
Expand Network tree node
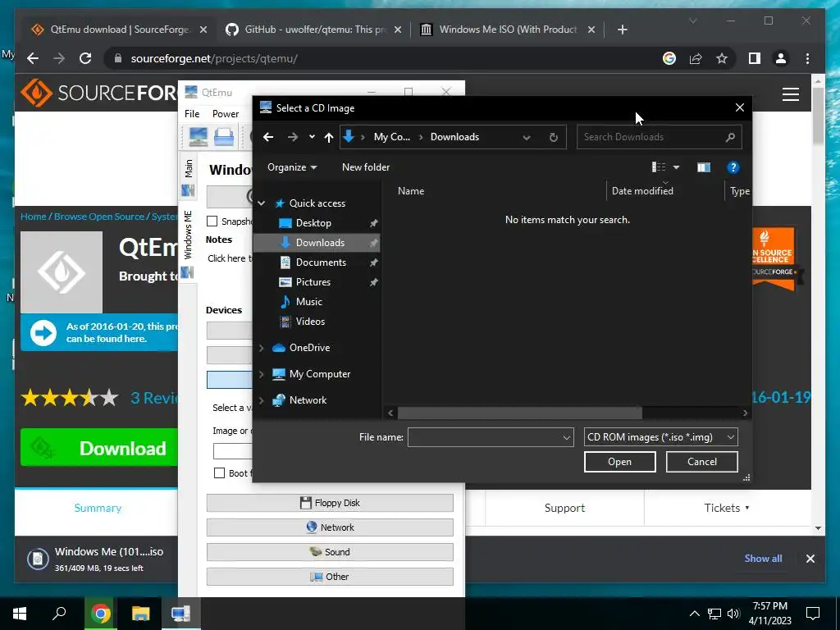pyautogui.click(x=262, y=400)
